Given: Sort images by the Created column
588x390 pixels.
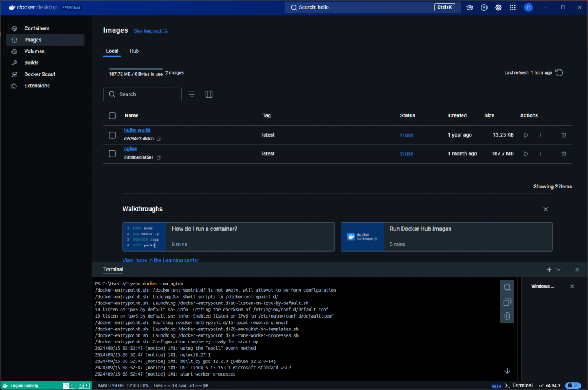Looking at the screenshot, I should pyautogui.click(x=458, y=116).
